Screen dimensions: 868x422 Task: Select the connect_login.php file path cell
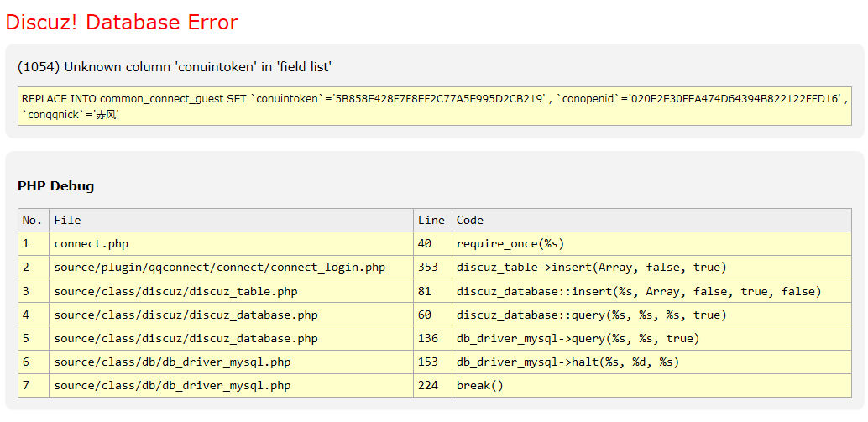(220, 268)
